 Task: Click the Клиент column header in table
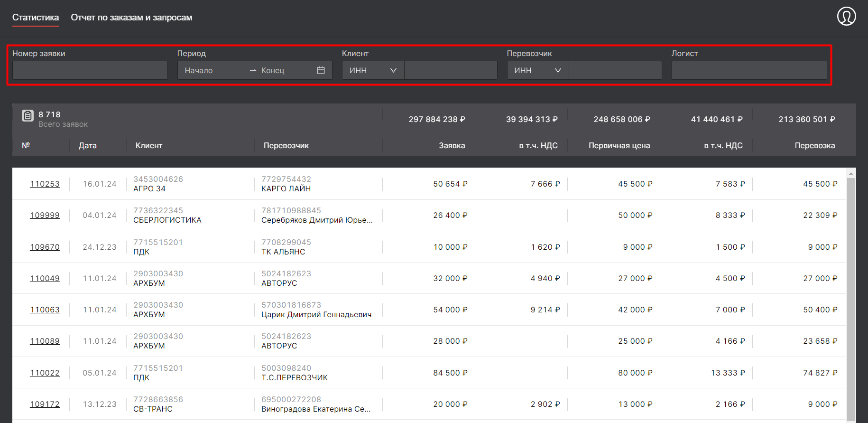point(149,145)
